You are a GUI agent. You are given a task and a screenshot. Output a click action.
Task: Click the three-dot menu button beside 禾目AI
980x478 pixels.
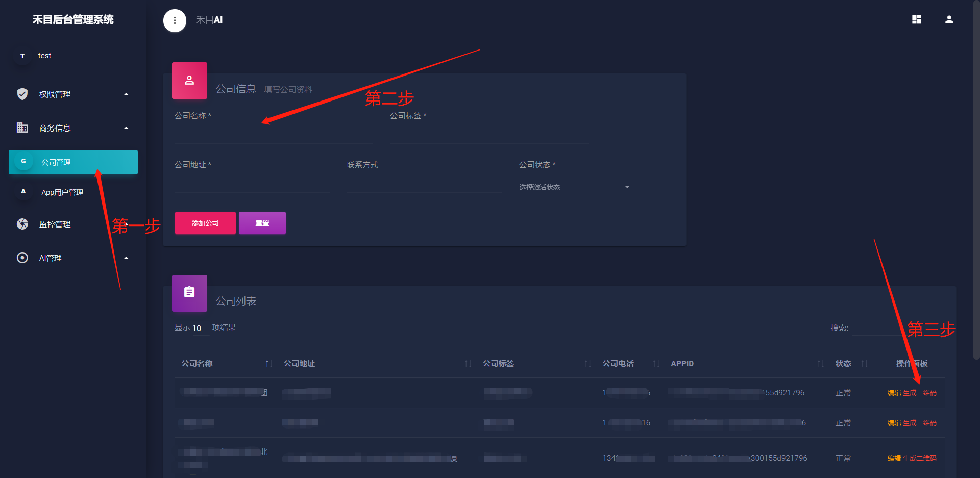[175, 20]
